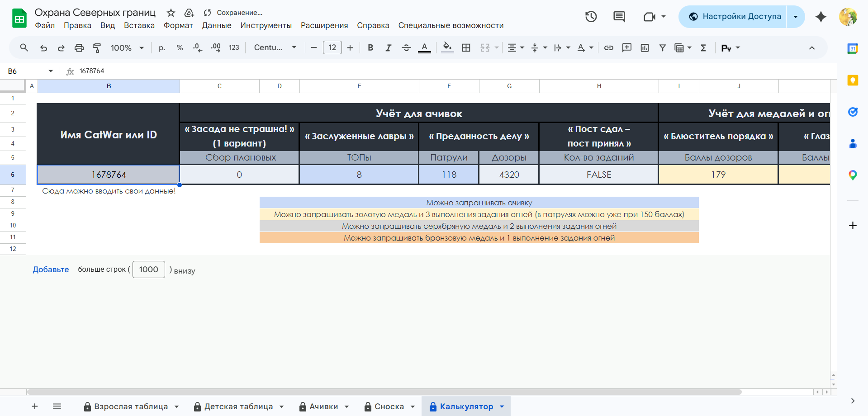868x416 pixels.
Task: Open the fill color picker
Action: (447, 48)
